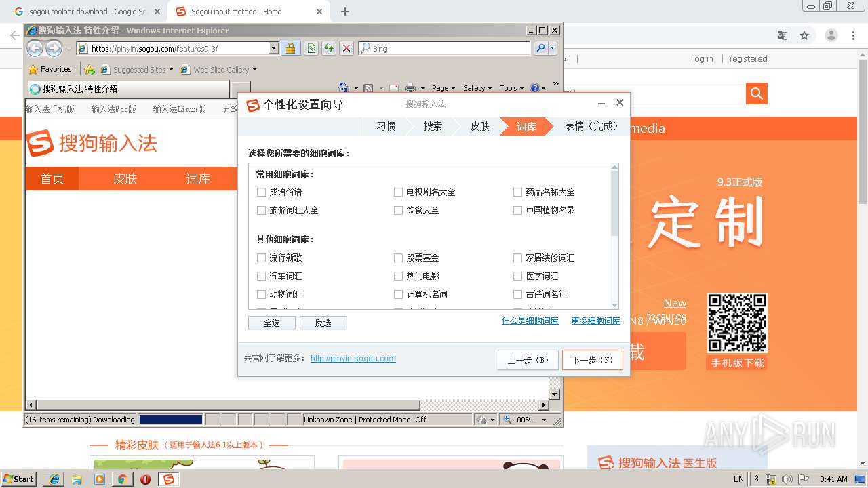Click the IE back arrow button
The height and width of the screenshot is (488, 868).
[35, 48]
